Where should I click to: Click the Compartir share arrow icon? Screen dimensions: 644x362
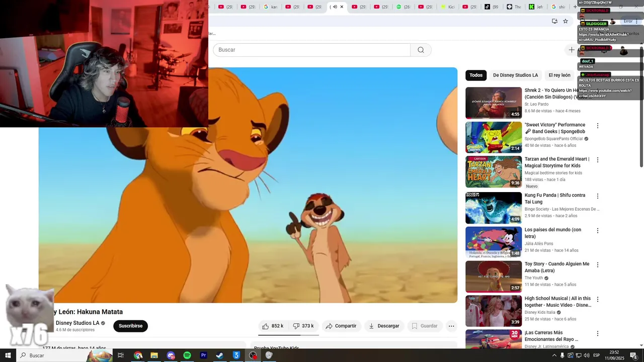pos(329,326)
